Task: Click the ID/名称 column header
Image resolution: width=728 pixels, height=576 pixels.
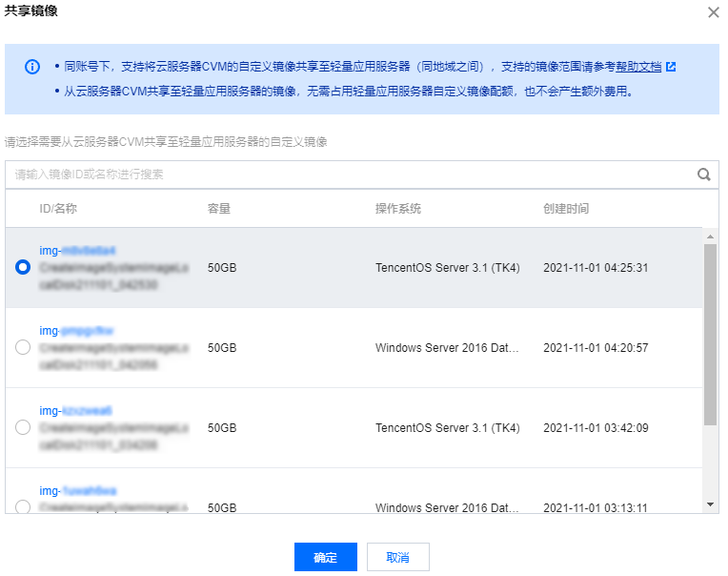Action: pos(58,209)
